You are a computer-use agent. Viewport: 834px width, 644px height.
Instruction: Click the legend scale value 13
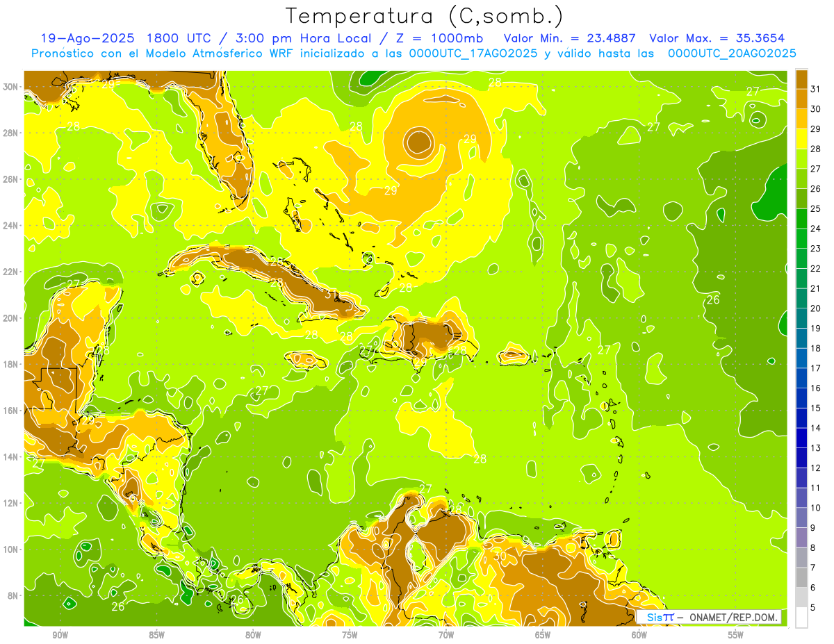pos(816,448)
